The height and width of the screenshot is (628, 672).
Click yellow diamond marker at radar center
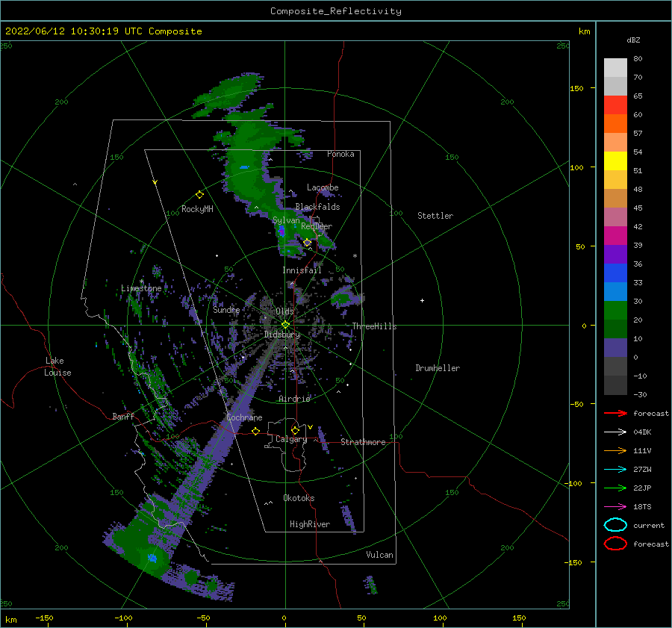click(x=285, y=325)
